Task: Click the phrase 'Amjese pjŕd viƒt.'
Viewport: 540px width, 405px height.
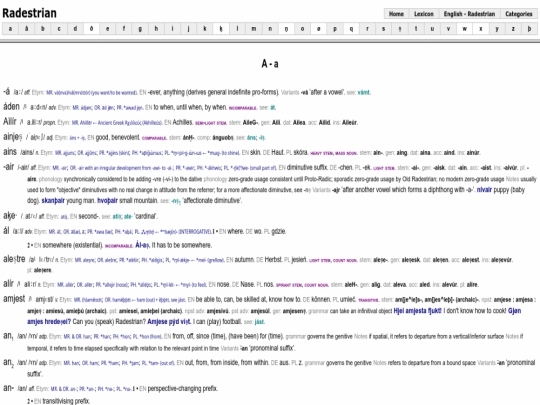Action: [x=169, y=322]
